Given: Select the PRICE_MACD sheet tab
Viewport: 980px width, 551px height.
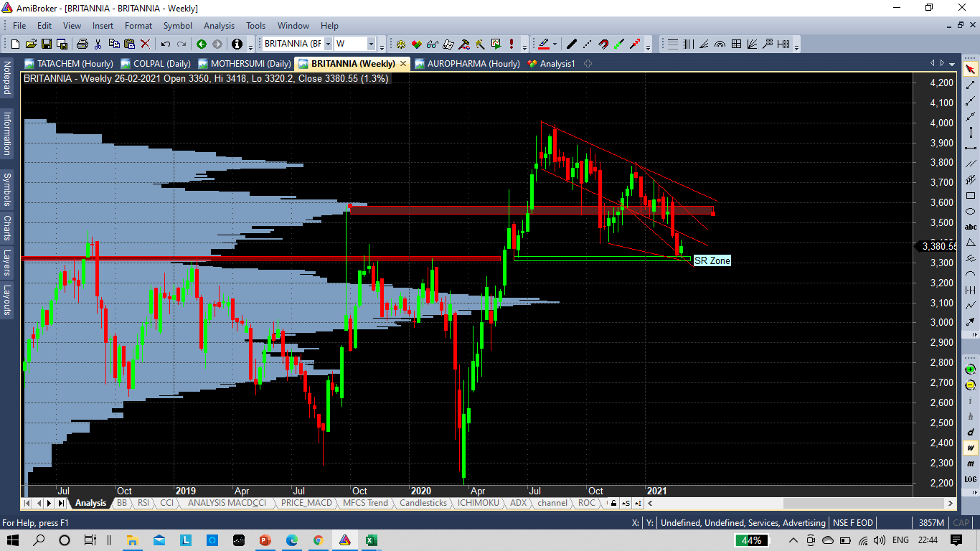Looking at the screenshot, I should (306, 503).
